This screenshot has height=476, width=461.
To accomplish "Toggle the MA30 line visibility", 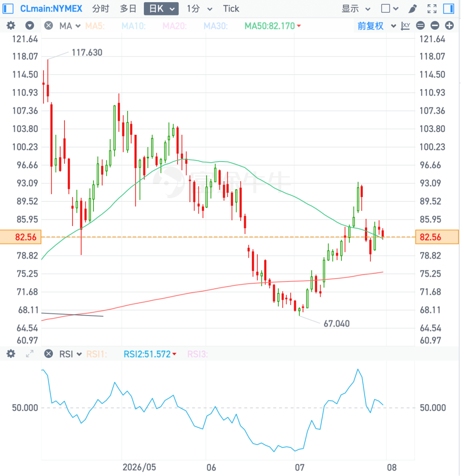I will (x=216, y=26).
